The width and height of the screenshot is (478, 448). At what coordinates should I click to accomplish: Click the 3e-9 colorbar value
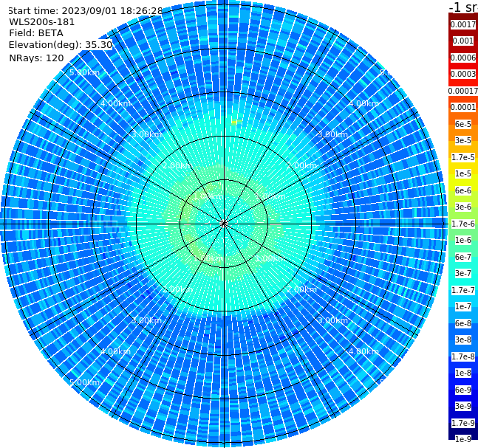pyautogui.click(x=463, y=406)
